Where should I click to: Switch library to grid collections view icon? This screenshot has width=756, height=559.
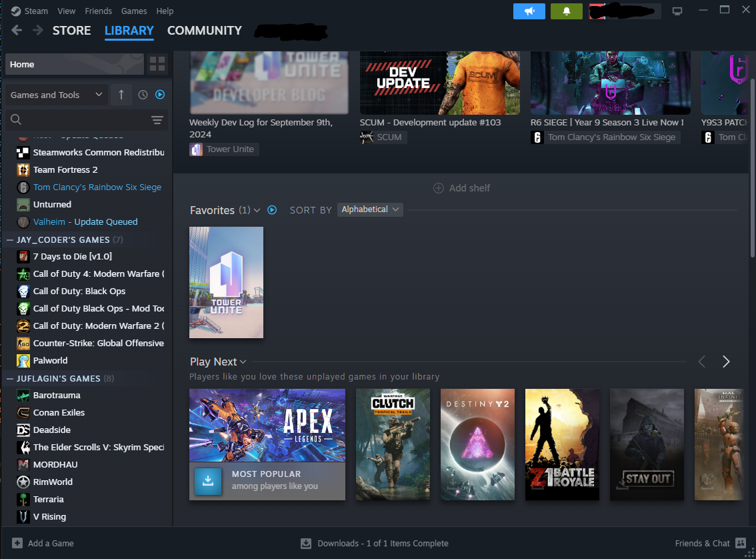[157, 63]
